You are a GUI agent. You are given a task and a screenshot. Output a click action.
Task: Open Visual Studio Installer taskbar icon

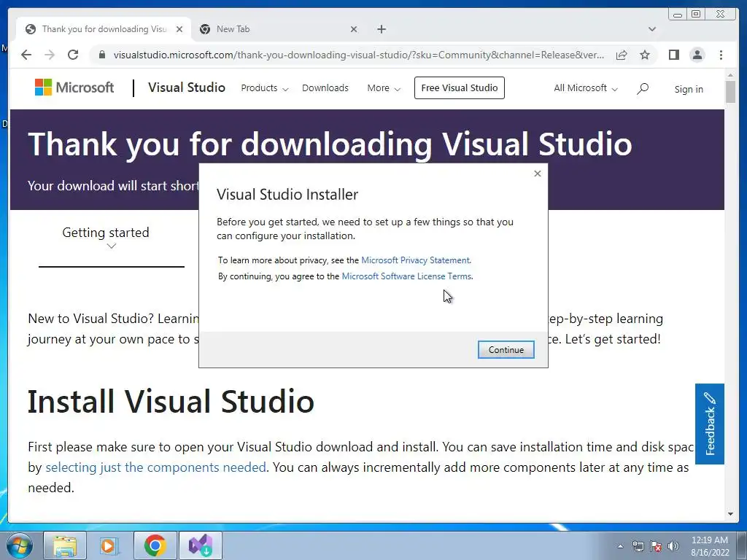(x=200, y=545)
